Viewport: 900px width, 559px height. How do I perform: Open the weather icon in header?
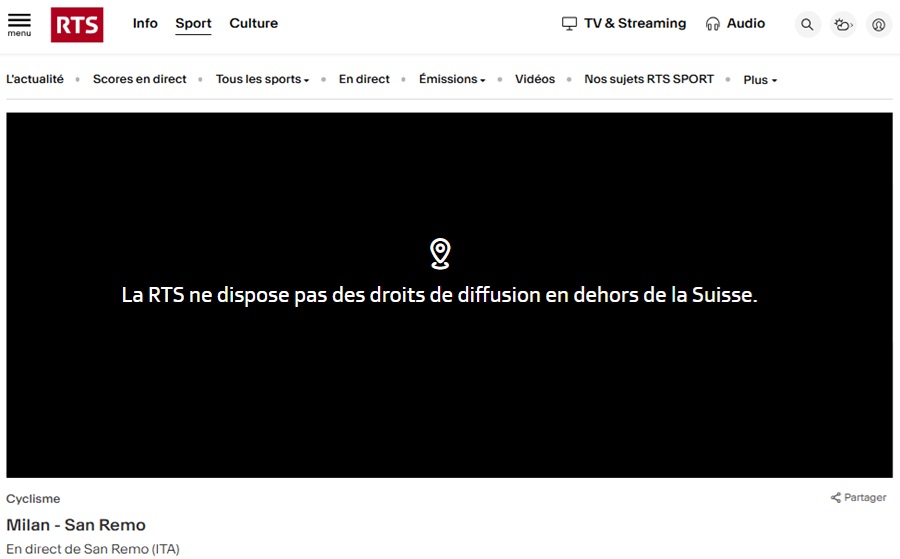click(843, 25)
